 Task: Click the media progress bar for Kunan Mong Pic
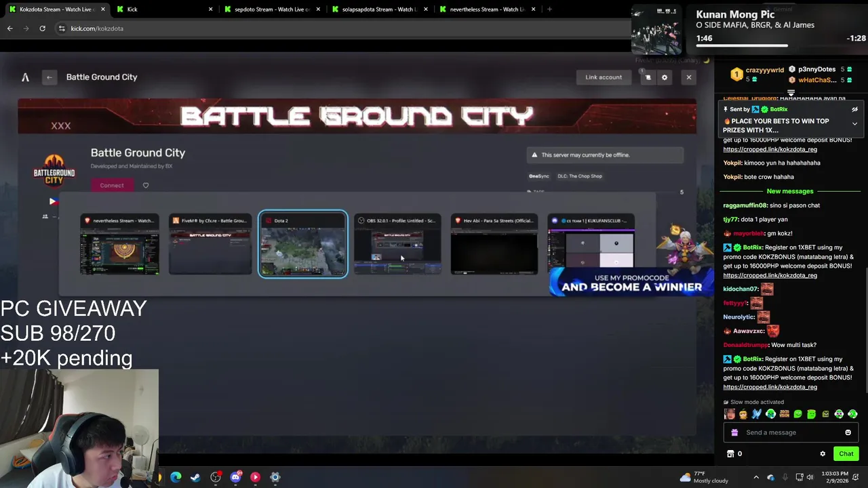(x=781, y=46)
